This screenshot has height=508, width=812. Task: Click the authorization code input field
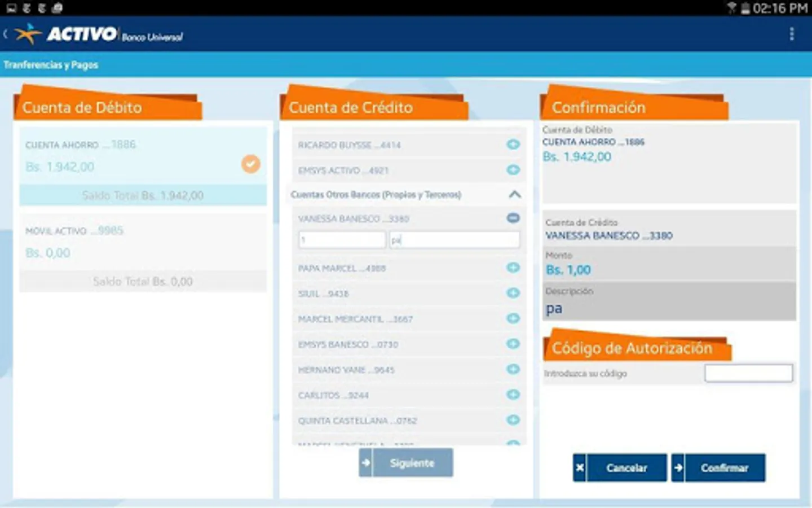pyautogui.click(x=749, y=373)
